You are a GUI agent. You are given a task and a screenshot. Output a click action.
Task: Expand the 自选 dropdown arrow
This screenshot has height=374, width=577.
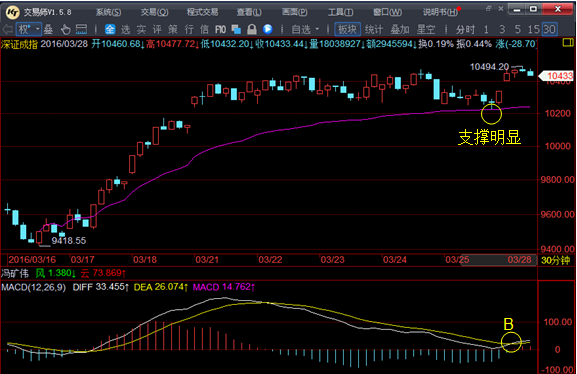point(317,29)
